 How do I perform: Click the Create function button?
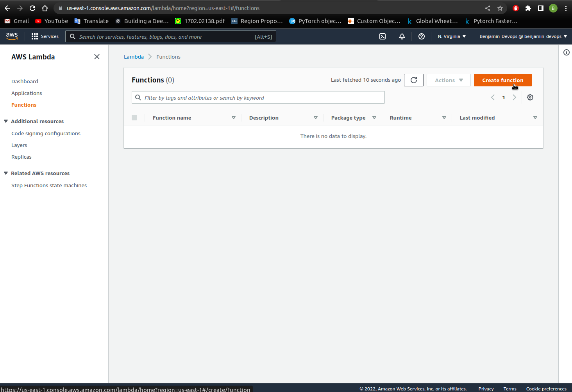coord(502,80)
